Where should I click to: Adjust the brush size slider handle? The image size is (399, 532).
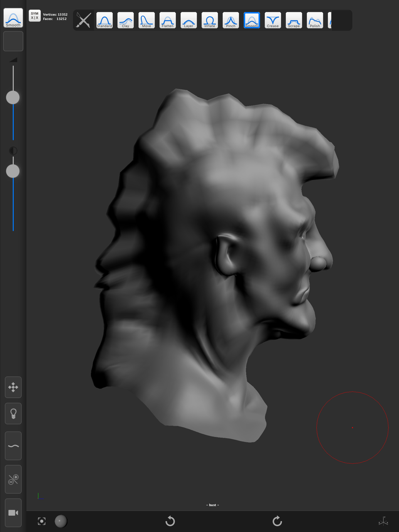pos(13,97)
